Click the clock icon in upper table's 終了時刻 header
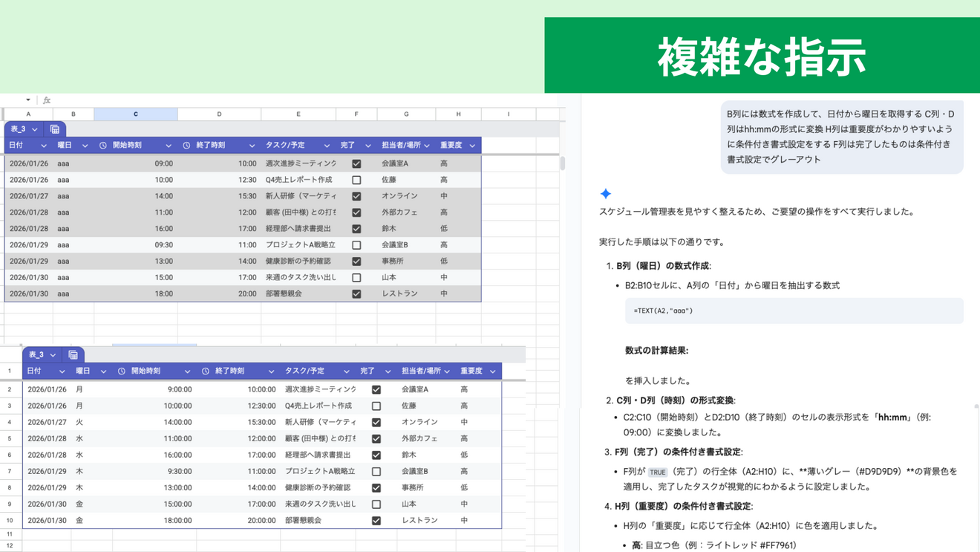The height and width of the screenshot is (552, 980). (x=186, y=146)
